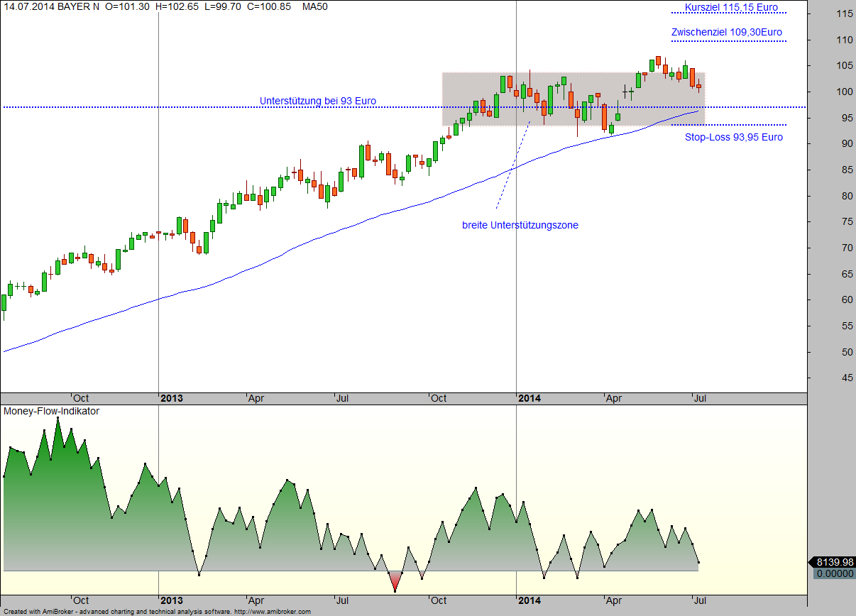Click the 'Kursziel 115,15 Euro' label
The width and height of the screenshot is (856, 616).
click(731, 7)
